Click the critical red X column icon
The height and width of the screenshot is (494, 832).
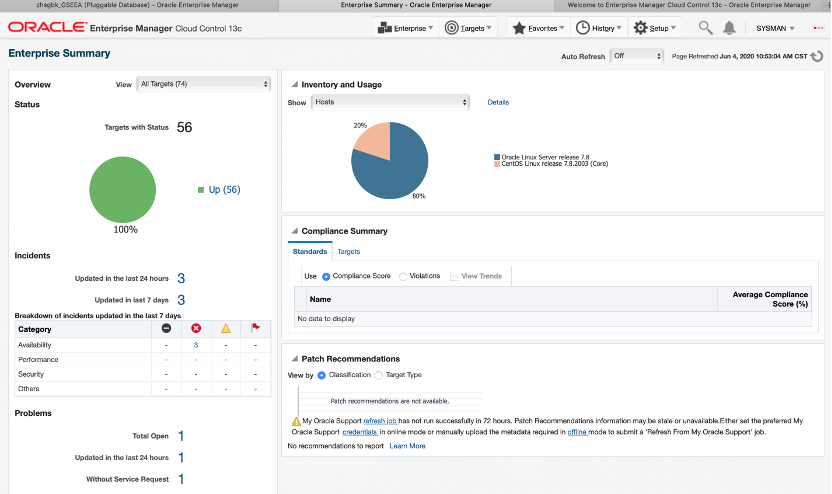pyautogui.click(x=196, y=328)
